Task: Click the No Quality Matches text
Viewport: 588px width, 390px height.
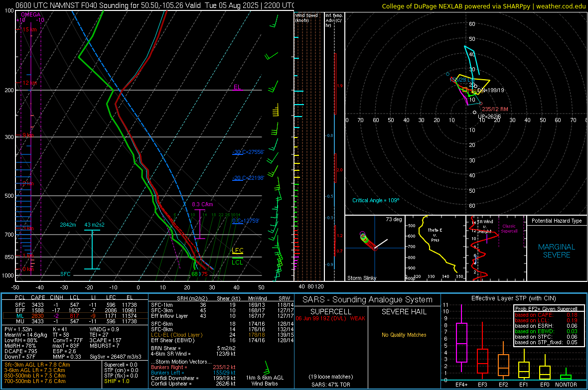Action: [x=404, y=335]
